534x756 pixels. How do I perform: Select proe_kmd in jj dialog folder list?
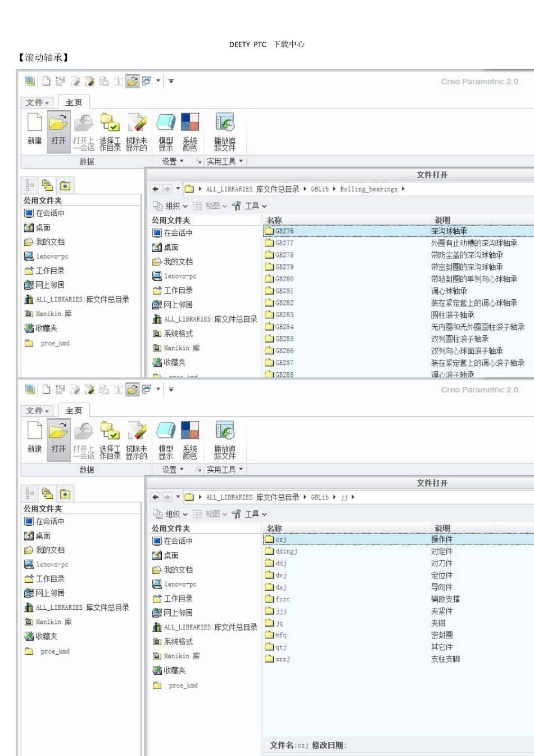[176, 685]
